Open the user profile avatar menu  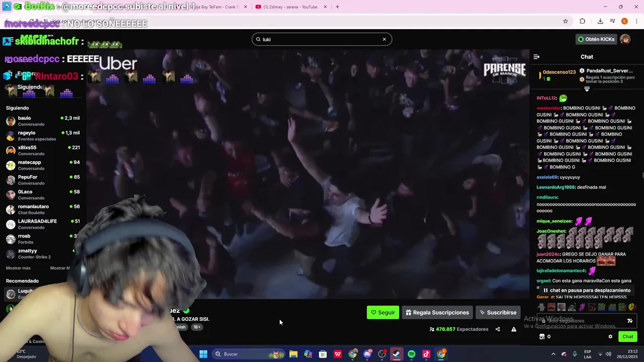pos(625,39)
